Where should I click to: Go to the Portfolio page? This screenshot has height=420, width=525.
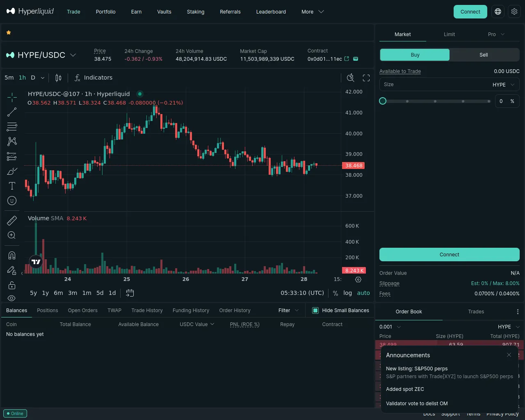coord(105,12)
